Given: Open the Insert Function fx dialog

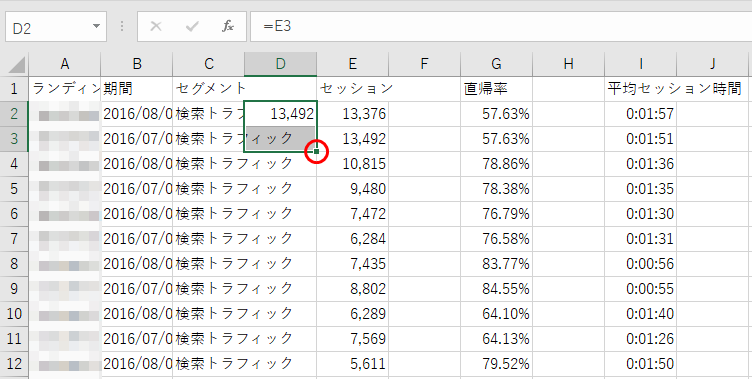Looking at the screenshot, I should [228, 26].
